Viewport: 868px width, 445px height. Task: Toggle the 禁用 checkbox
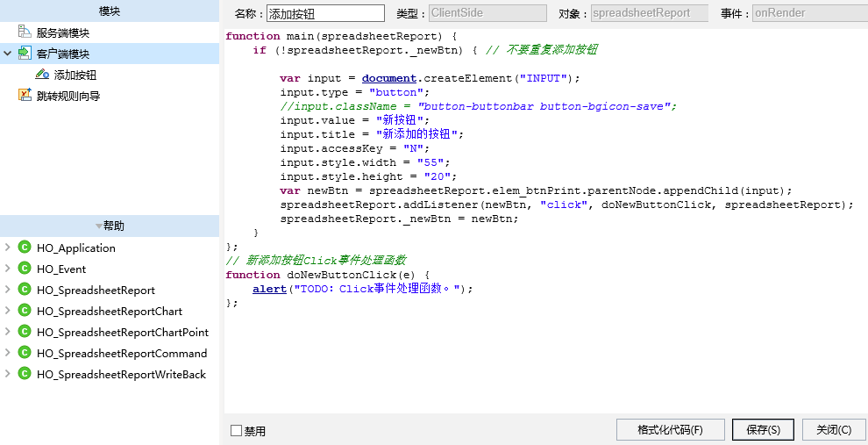click(237, 431)
